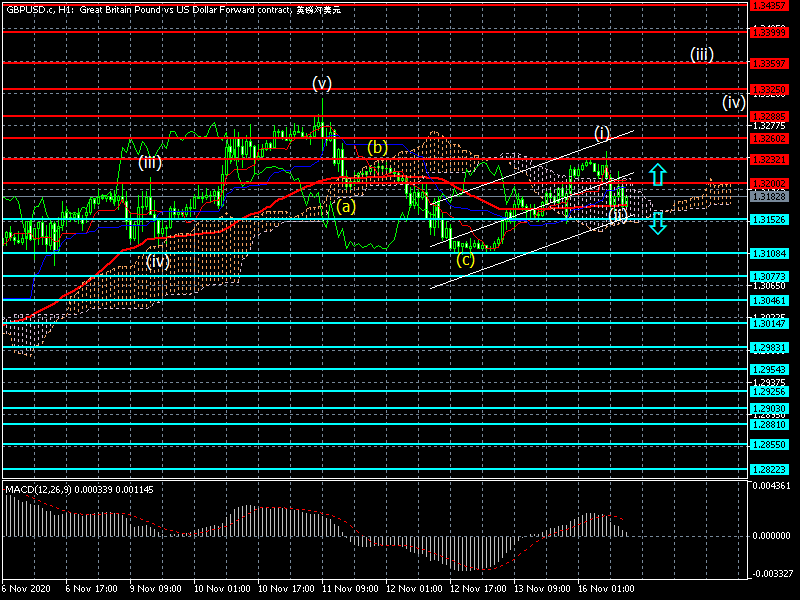The image size is (800, 600).
Task: Click the (iii) projection label at top right
Action: (701, 55)
